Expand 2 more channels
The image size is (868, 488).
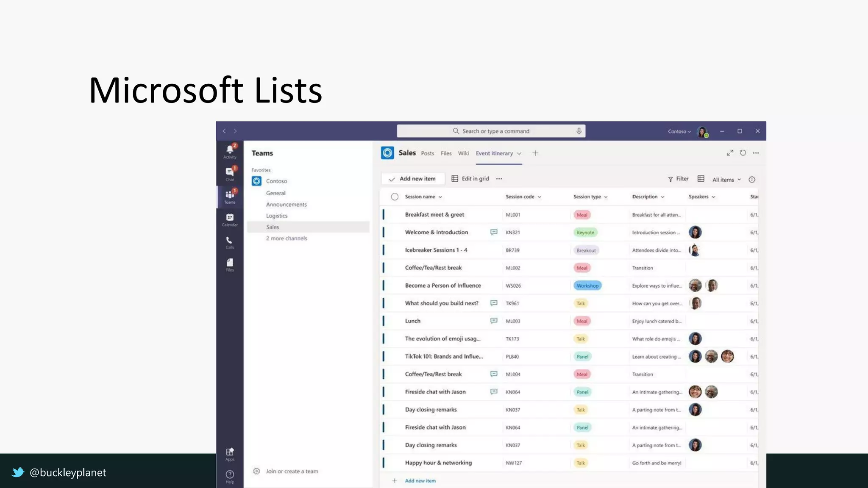[287, 238]
